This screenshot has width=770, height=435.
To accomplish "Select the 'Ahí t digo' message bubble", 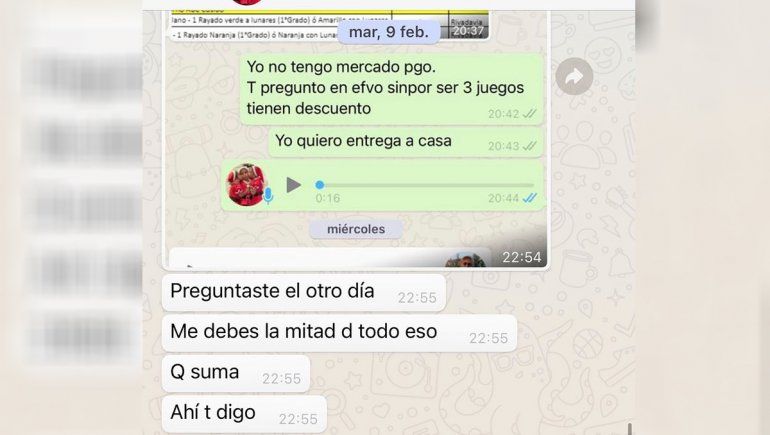I will point(244,414).
